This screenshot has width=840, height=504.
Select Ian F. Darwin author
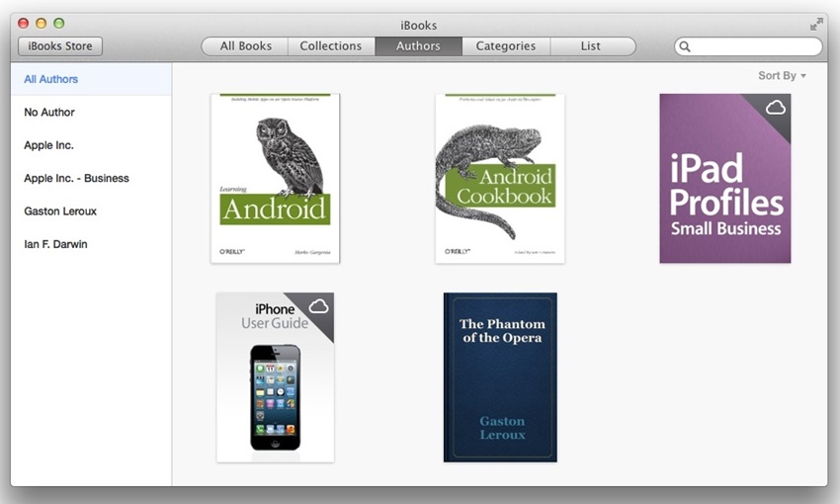click(x=91, y=244)
